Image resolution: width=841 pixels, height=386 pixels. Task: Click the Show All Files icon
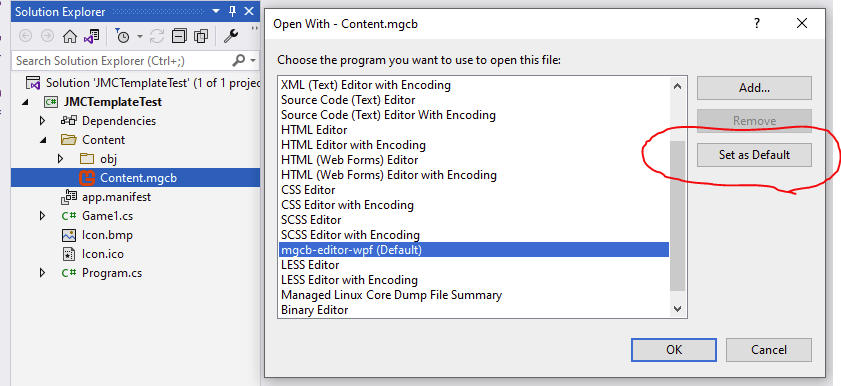[201, 36]
